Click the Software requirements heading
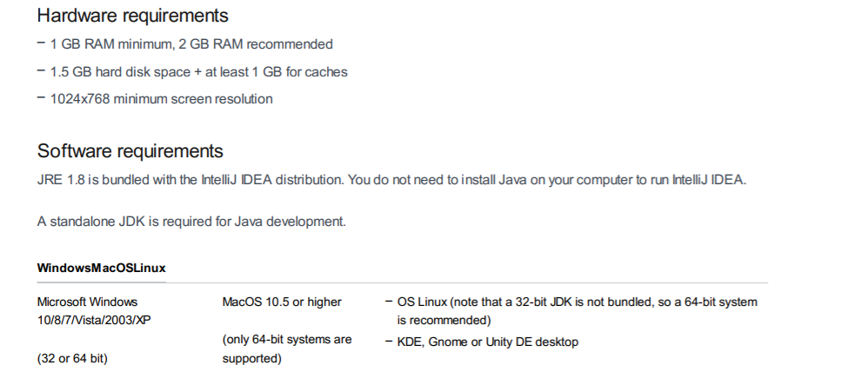 130,151
